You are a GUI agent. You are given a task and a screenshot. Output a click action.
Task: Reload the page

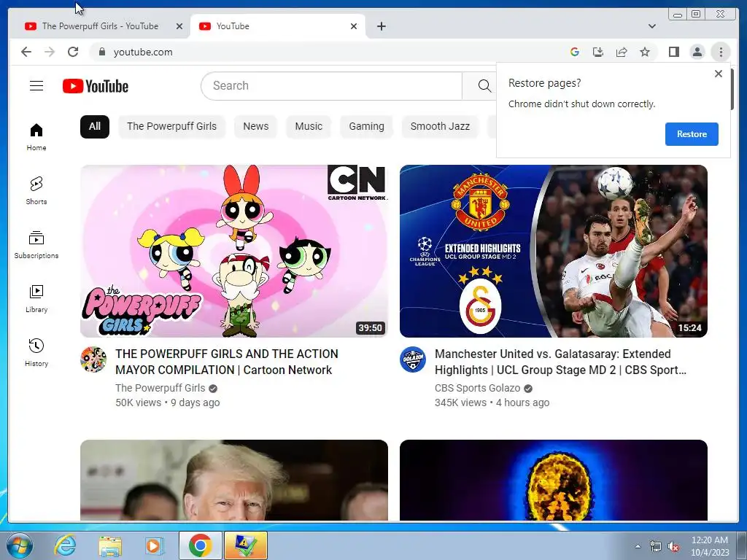[x=73, y=52]
